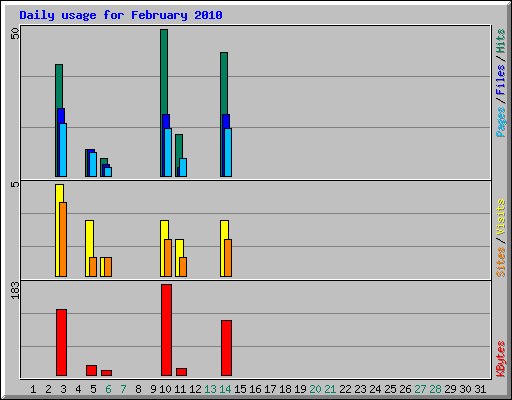512x400 pixels.
Task: Click day number 3 on the x-axis
Action: point(63,389)
